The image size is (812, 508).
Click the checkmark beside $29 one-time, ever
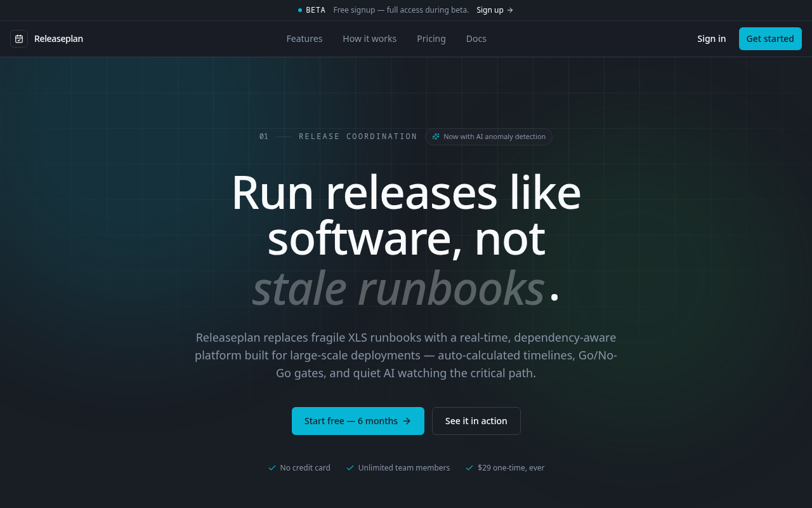[x=469, y=468]
